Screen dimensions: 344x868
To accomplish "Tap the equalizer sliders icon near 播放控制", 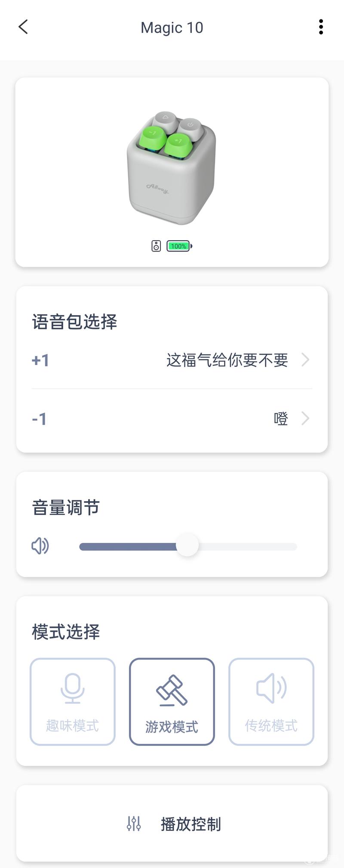I will pyautogui.click(x=134, y=824).
